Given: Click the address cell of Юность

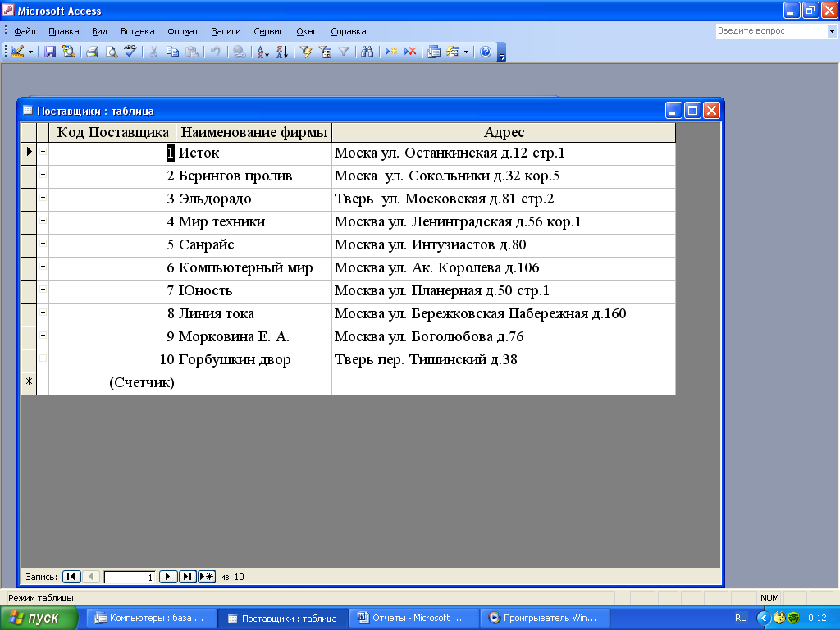Looking at the screenshot, I should point(504,291).
